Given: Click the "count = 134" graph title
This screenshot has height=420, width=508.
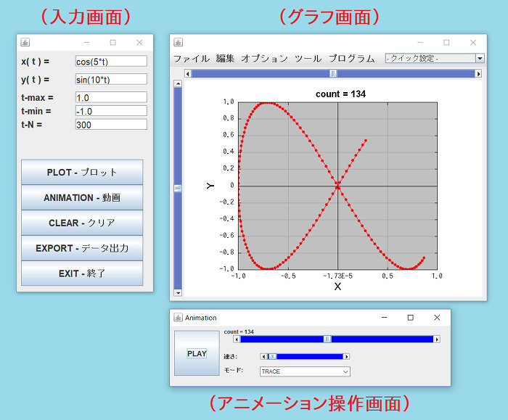Looking at the screenshot, I should tap(340, 94).
